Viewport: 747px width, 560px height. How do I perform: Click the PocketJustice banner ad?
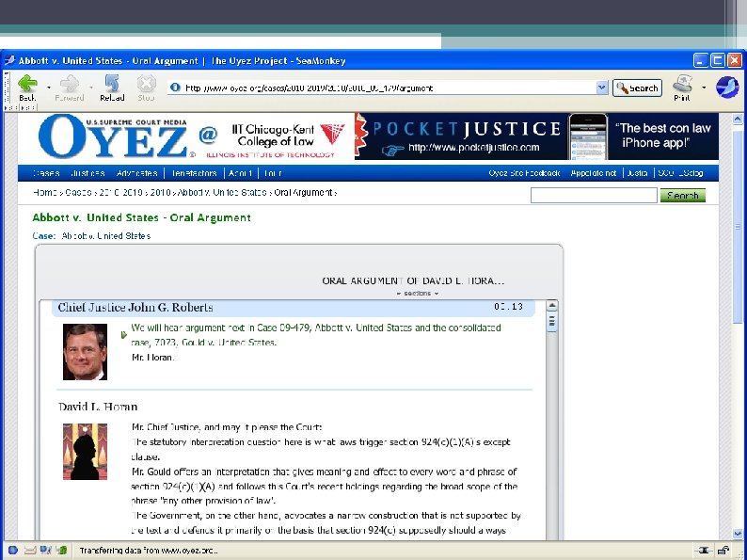point(536,136)
